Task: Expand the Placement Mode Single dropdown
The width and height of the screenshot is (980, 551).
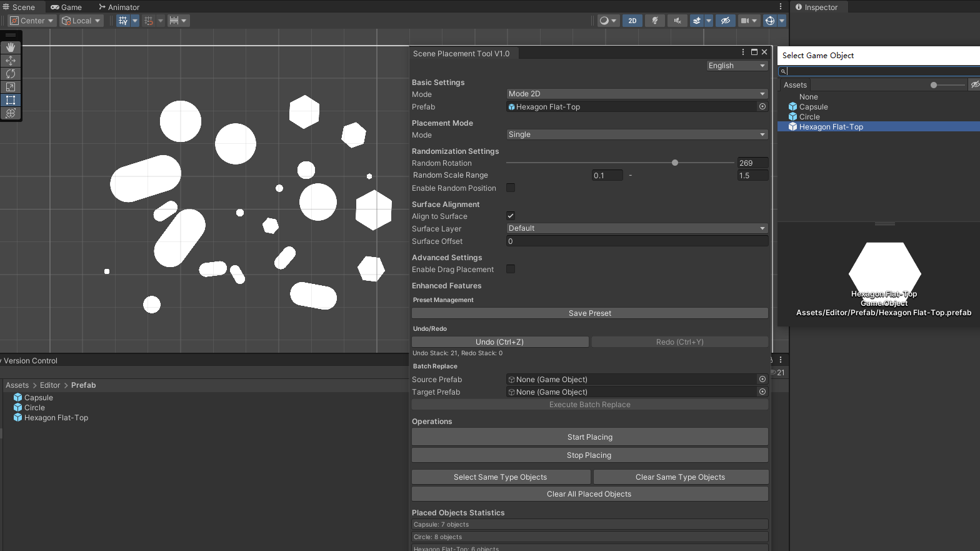Action: click(x=636, y=134)
